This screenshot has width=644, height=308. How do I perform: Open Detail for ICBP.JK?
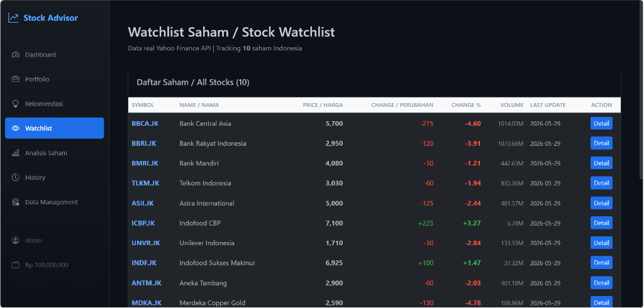(x=601, y=223)
